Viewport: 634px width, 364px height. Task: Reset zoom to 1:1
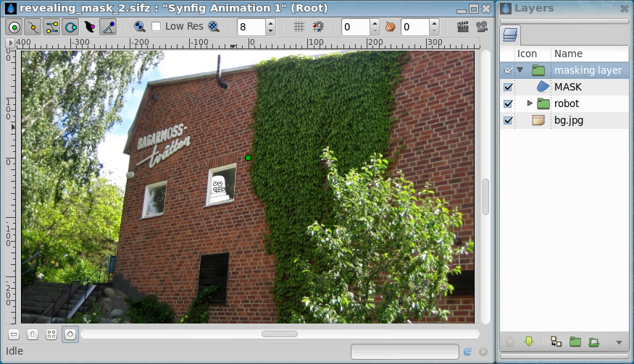33,334
